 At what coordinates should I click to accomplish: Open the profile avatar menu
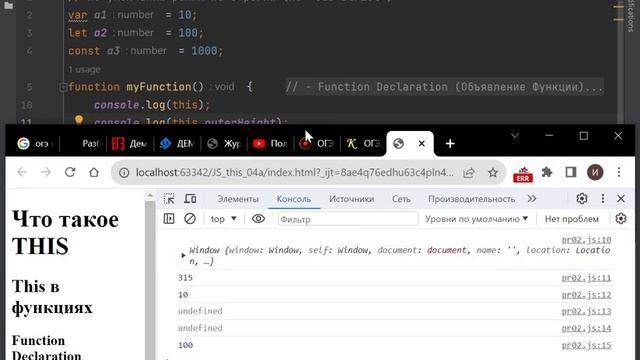point(595,172)
